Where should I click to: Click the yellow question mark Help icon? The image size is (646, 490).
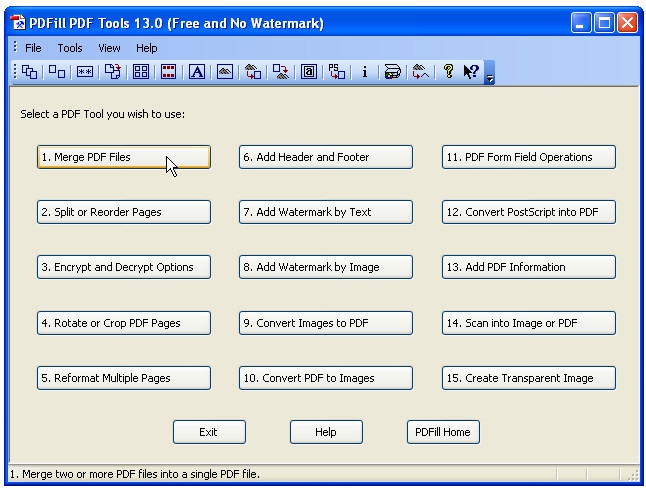[449, 71]
